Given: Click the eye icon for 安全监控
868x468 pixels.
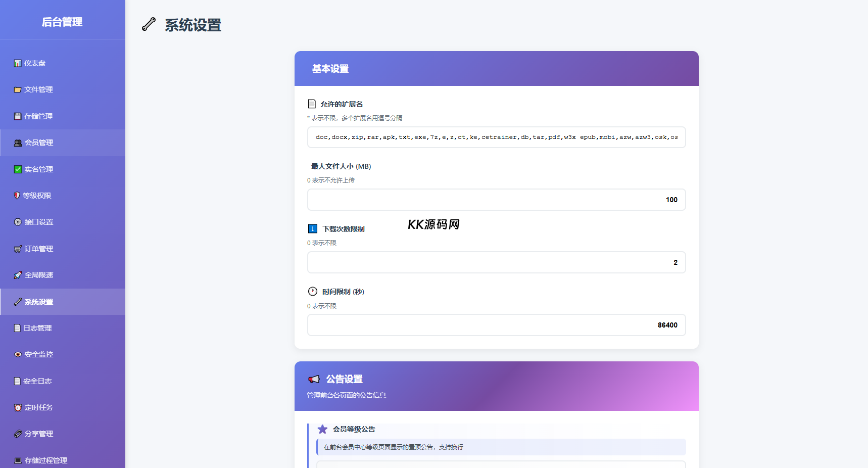Looking at the screenshot, I should click(18, 354).
